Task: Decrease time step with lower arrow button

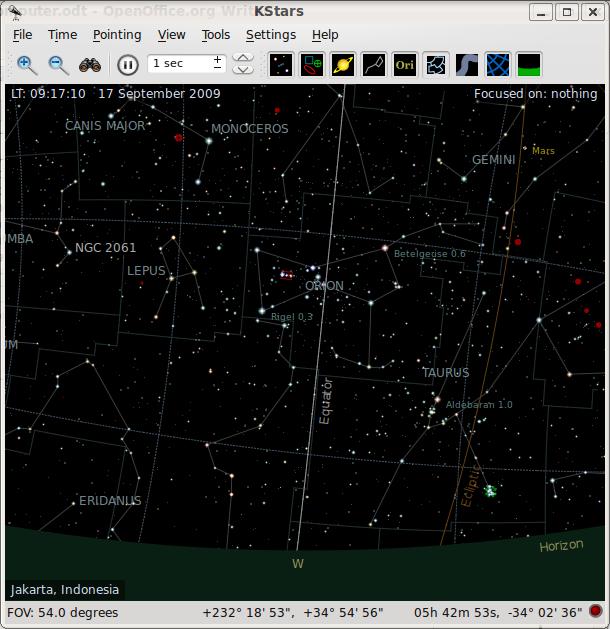Action: tap(243, 70)
